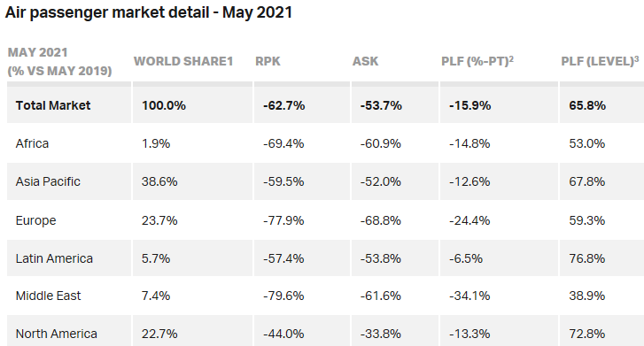Click the Middle East row label
The width and height of the screenshot is (644, 346).
[48, 296]
